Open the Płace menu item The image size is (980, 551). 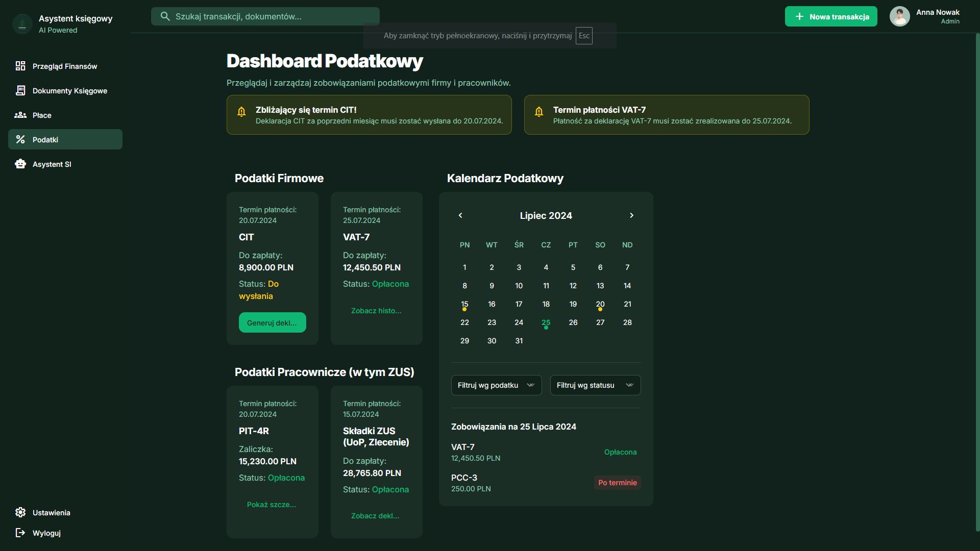[x=42, y=115]
